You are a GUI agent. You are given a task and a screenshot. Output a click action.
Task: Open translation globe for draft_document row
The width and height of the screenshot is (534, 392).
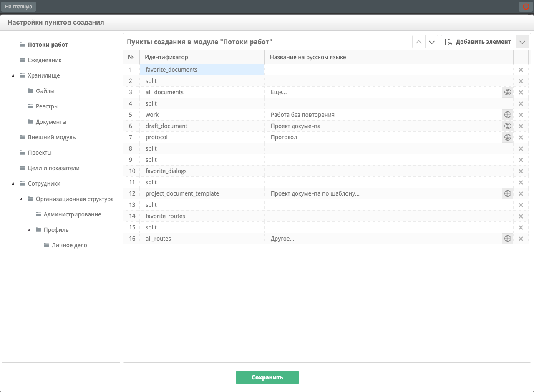point(507,126)
